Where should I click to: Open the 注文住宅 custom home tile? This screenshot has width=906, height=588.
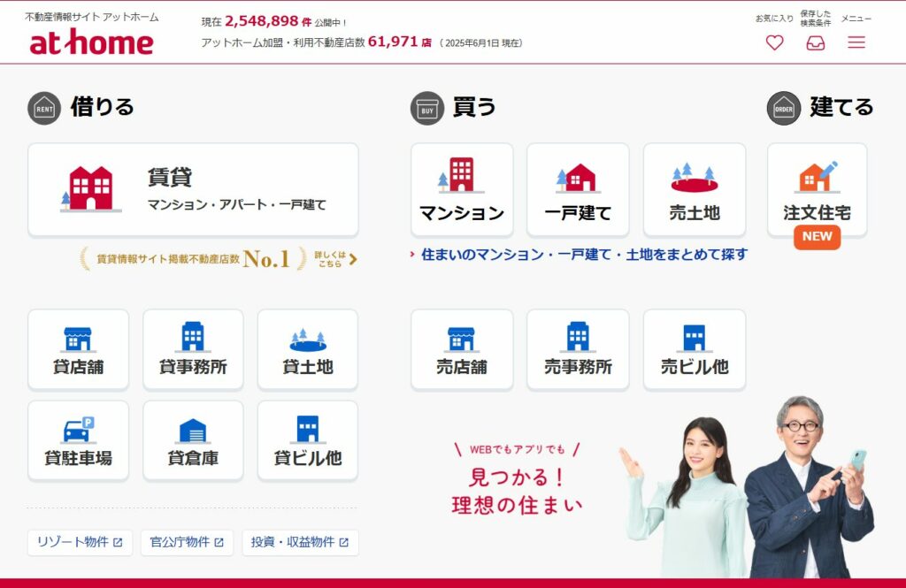(817, 190)
